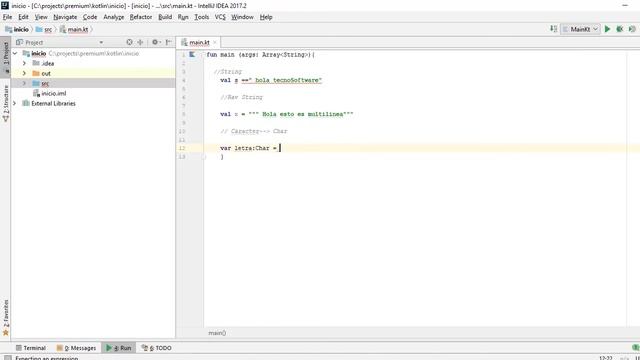Hide the Project panel with pin icon
The height and width of the screenshot is (360, 640).
tap(169, 42)
